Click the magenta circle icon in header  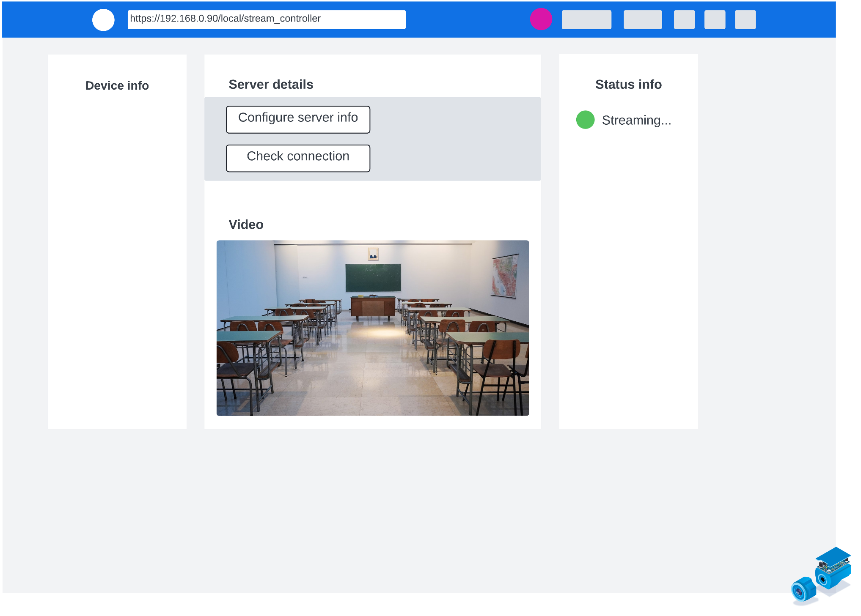[x=541, y=19]
